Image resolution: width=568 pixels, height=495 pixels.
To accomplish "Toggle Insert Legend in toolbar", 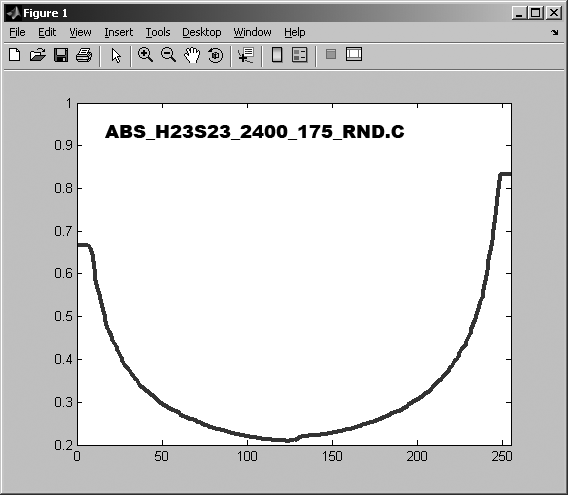I will pos(300,55).
